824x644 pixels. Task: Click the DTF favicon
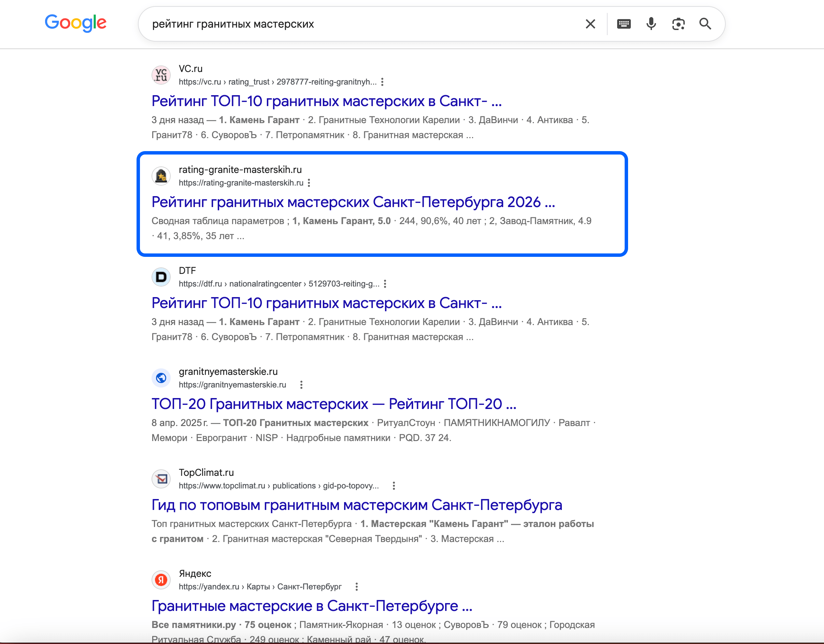pyautogui.click(x=161, y=277)
